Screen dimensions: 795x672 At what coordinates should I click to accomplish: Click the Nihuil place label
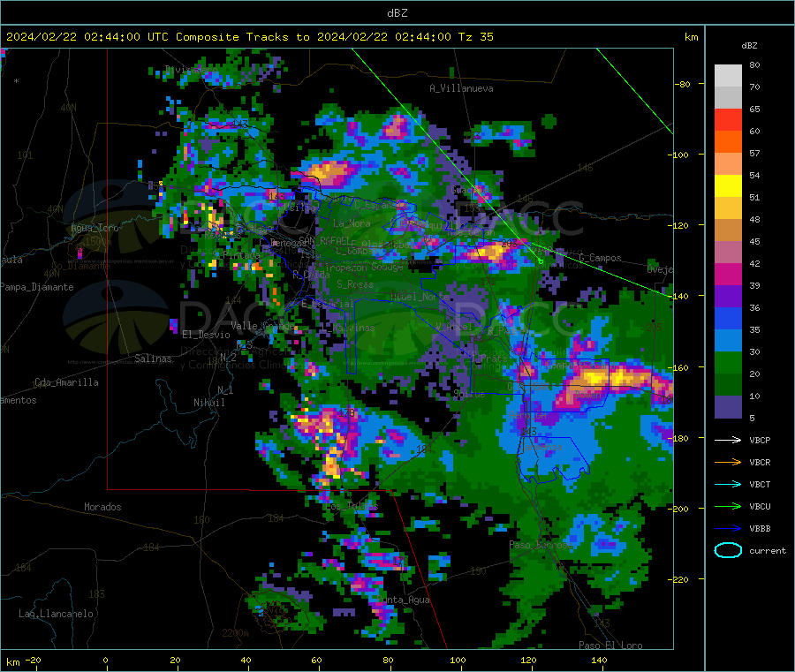tap(208, 403)
